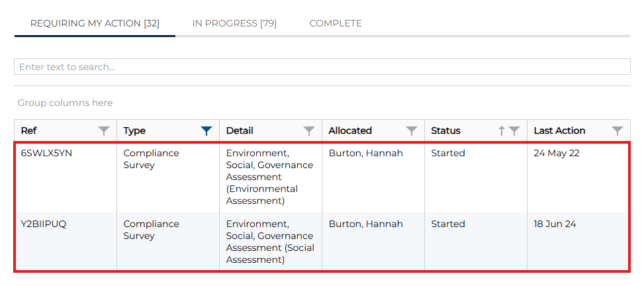Click the Status column filter funnel

tap(514, 131)
